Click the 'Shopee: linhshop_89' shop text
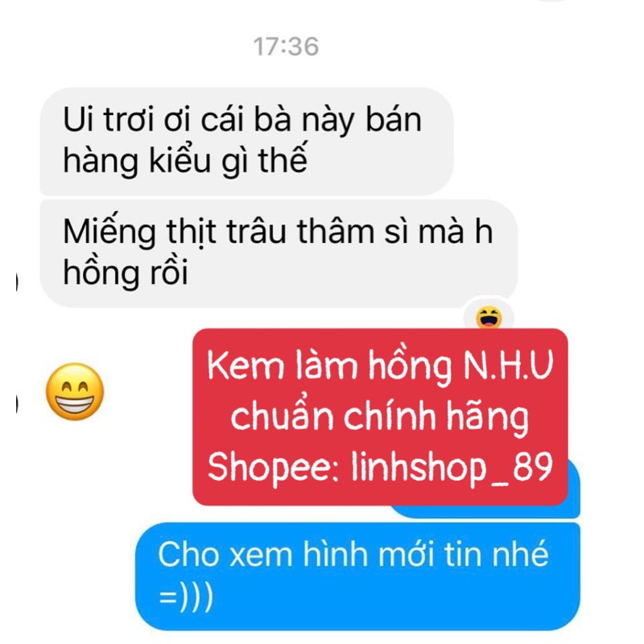The width and height of the screenshot is (644, 644). (380, 467)
